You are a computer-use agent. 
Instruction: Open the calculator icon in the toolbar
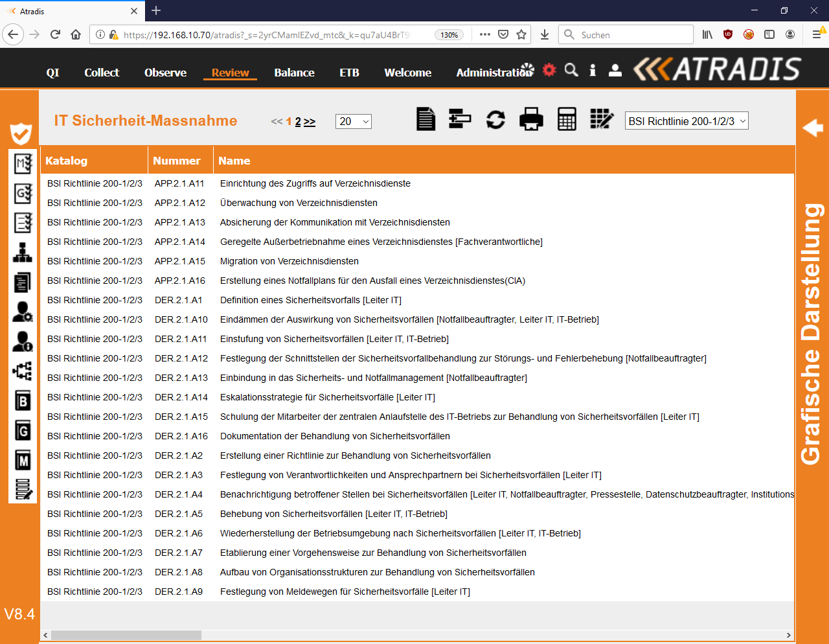[x=567, y=120]
